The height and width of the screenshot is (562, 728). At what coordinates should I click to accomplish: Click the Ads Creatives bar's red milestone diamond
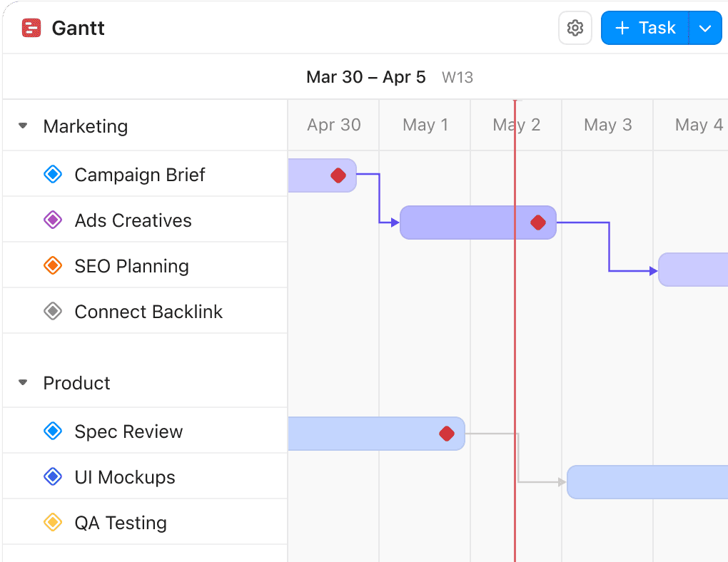[x=538, y=223]
